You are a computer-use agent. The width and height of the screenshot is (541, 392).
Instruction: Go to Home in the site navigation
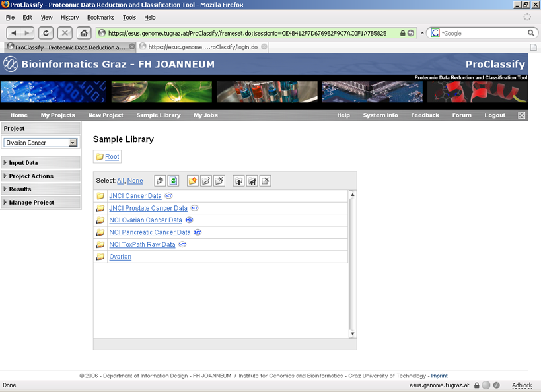coord(19,115)
